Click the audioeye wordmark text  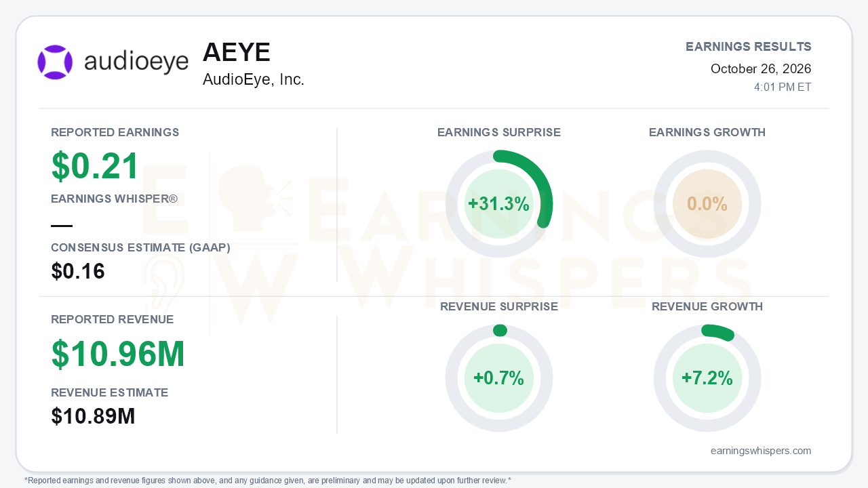136,62
